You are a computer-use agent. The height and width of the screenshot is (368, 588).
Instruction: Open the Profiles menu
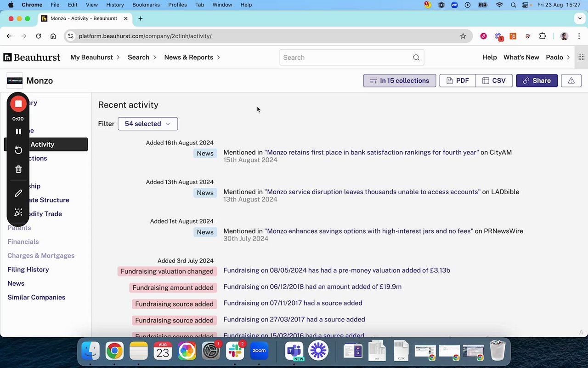click(x=177, y=5)
